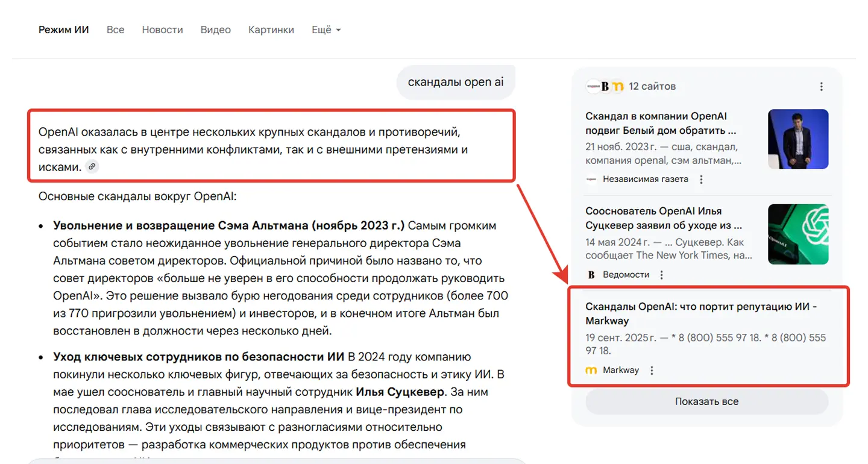Click the date 19 сент. 2025 г.

(621, 337)
